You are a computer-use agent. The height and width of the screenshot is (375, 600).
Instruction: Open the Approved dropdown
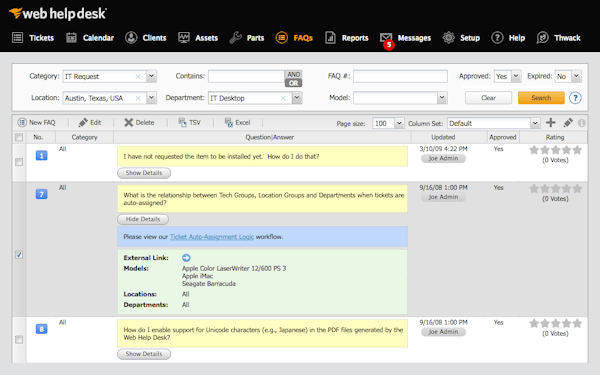click(x=516, y=76)
